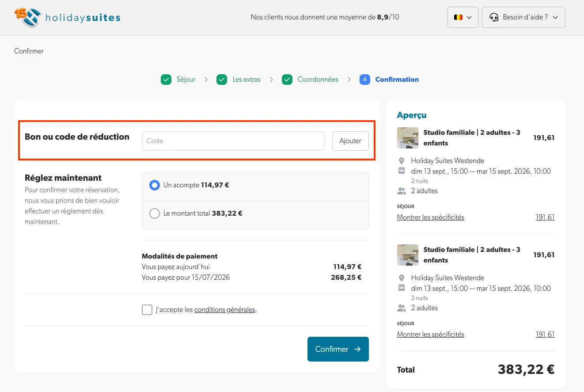Click the green check icon beside Séjour

tap(166, 80)
